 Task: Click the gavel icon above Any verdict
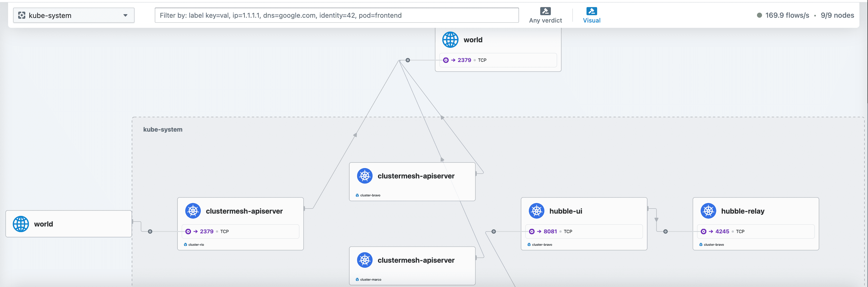pyautogui.click(x=546, y=11)
